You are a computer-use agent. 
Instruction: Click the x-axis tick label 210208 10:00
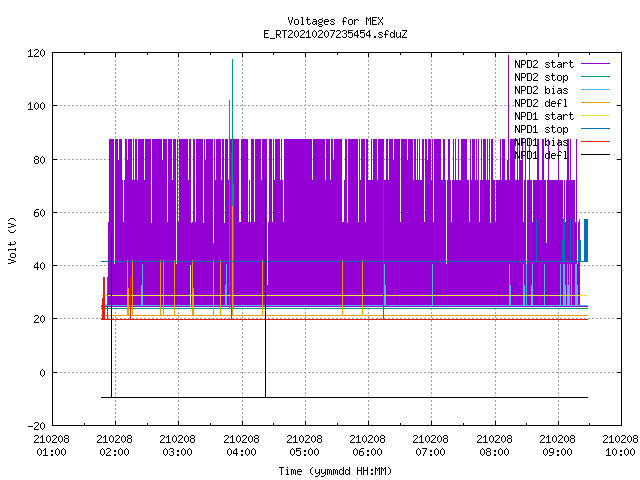point(620,446)
